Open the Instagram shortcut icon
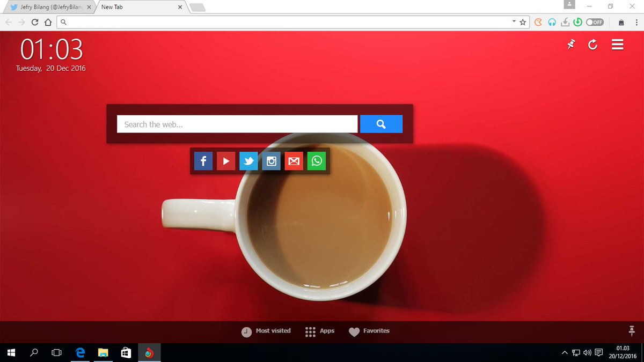This screenshot has height=362, width=644. [x=272, y=161]
